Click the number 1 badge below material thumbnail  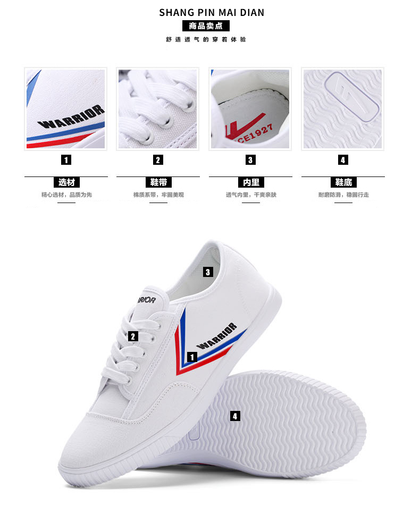[x=66, y=160]
